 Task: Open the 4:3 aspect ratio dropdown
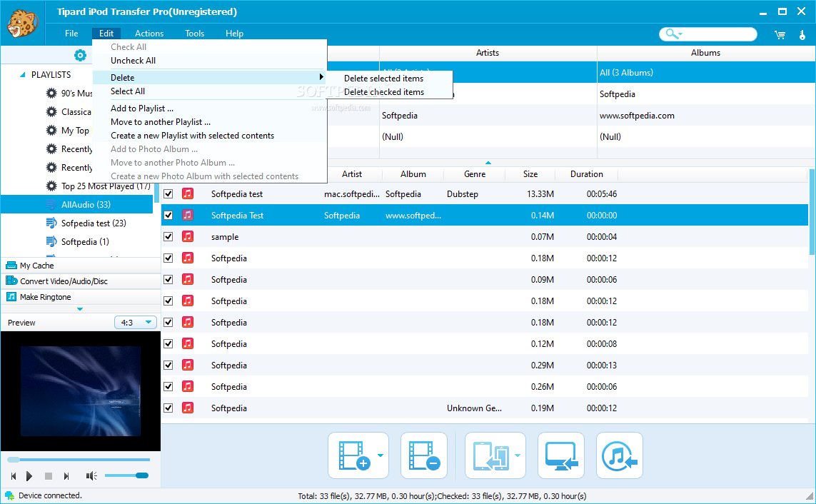tap(136, 323)
